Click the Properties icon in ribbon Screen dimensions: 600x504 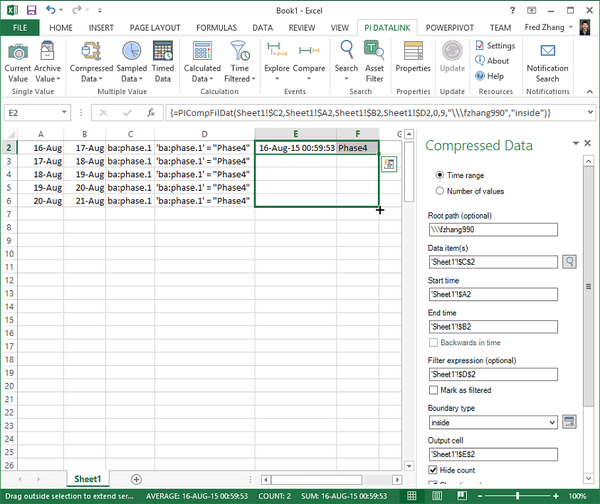pos(413,58)
